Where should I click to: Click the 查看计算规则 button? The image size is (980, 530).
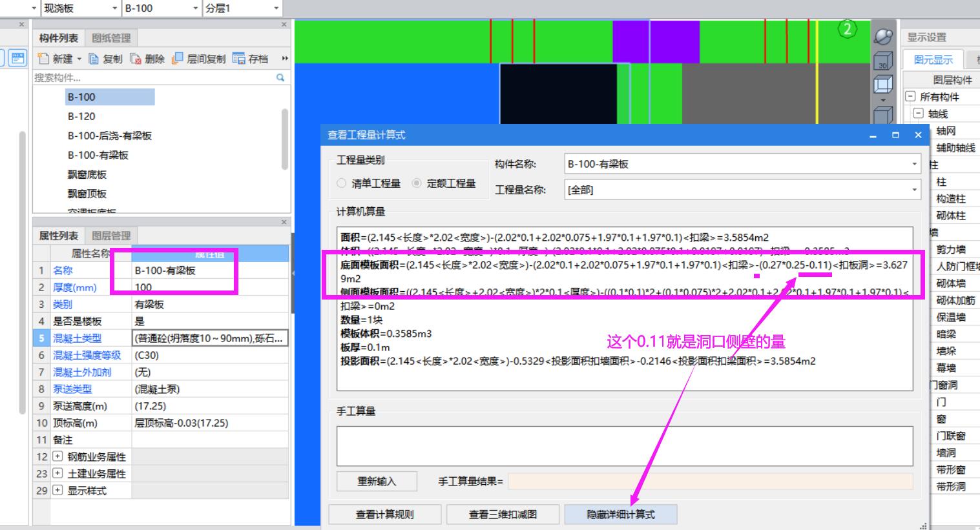click(x=384, y=515)
